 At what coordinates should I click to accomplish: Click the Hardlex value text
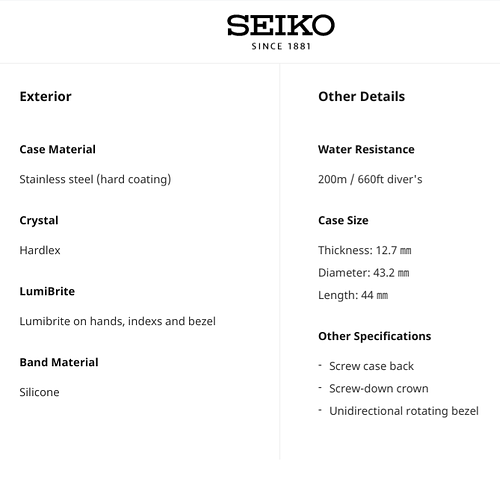coord(40,250)
